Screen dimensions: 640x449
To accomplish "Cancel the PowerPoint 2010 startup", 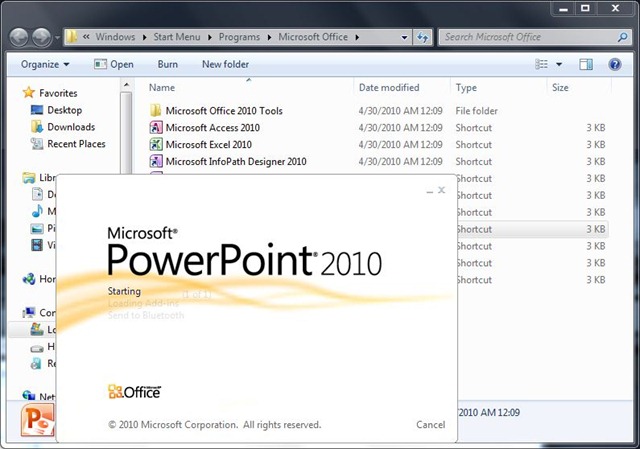I will coord(431,425).
